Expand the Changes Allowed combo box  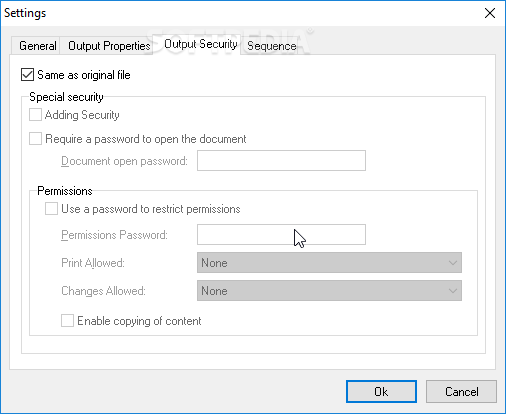329,291
